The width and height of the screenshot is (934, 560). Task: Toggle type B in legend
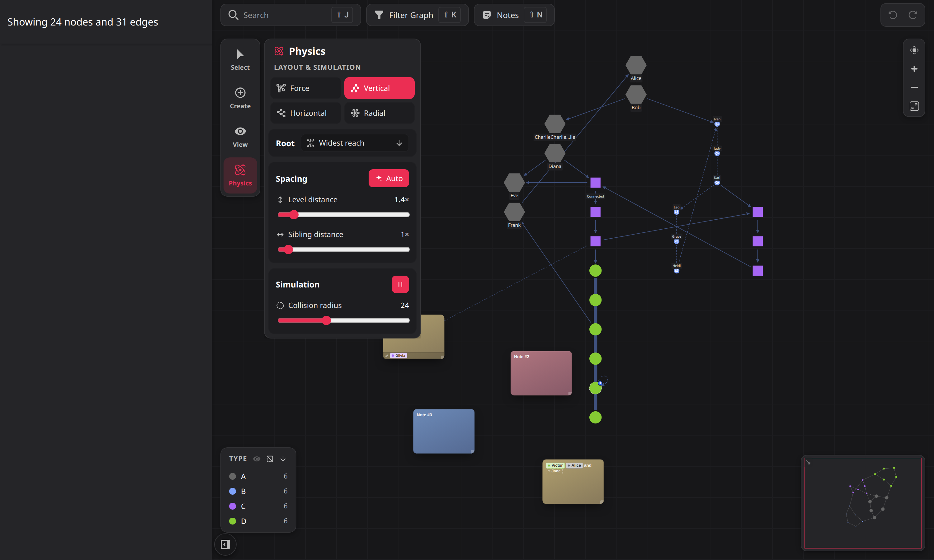point(258,491)
